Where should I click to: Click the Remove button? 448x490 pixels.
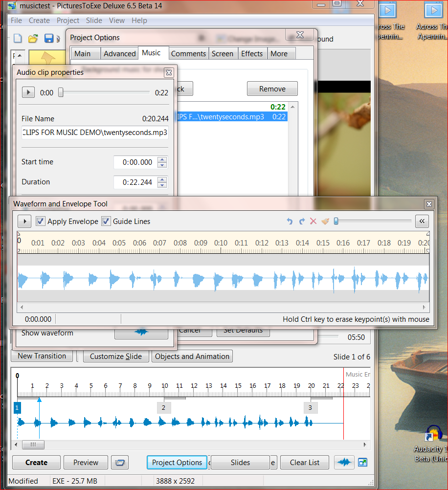pyautogui.click(x=272, y=89)
